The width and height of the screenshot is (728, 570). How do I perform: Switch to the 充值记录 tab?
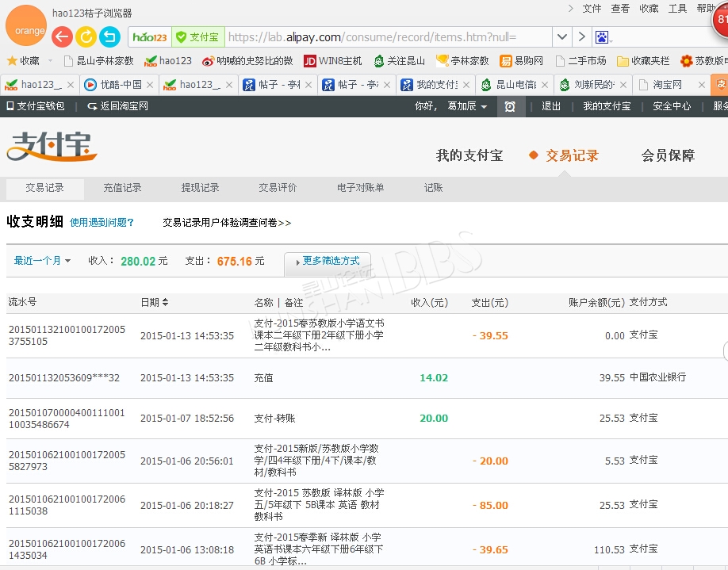click(122, 188)
